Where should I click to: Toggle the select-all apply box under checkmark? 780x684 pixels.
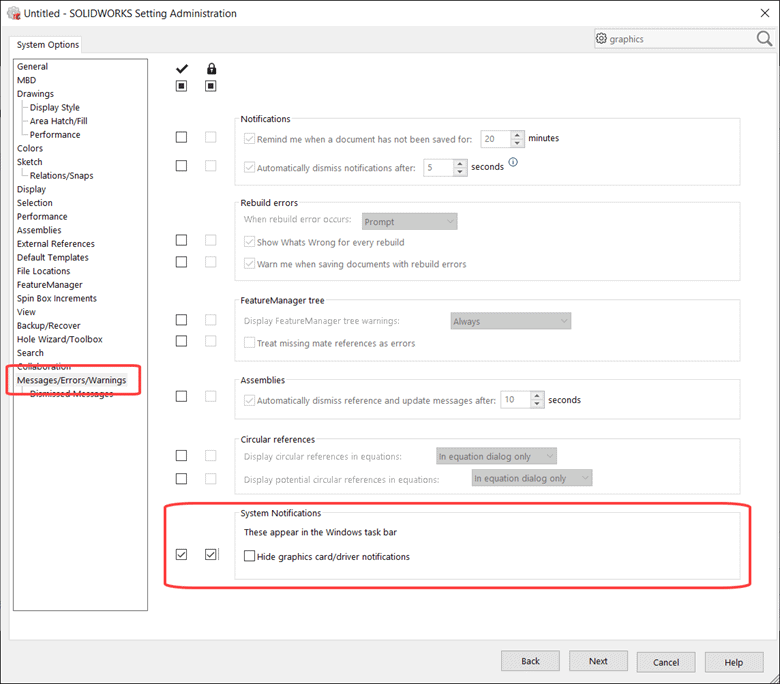tap(182, 86)
